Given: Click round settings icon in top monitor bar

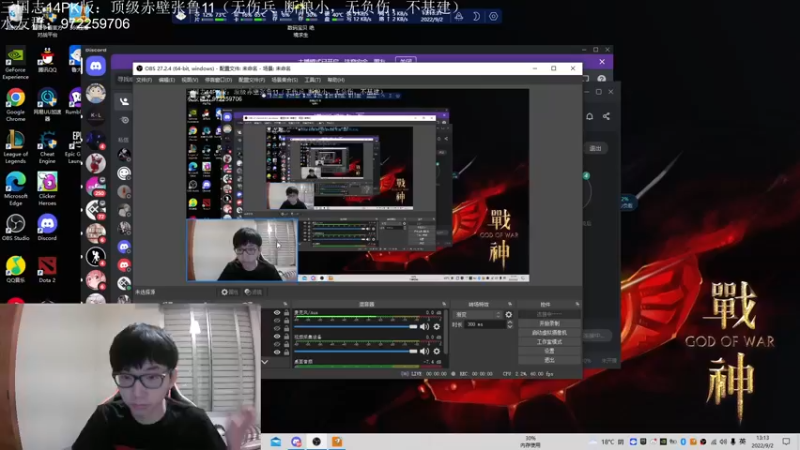Looking at the screenshot, I should click(493, 16).
